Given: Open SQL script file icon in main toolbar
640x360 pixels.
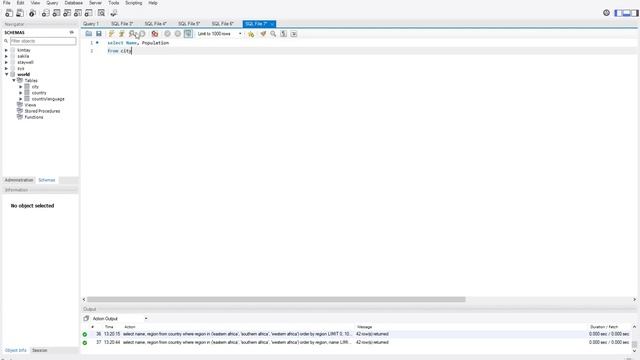Looking at the screenshot, I should click(20, 13).
